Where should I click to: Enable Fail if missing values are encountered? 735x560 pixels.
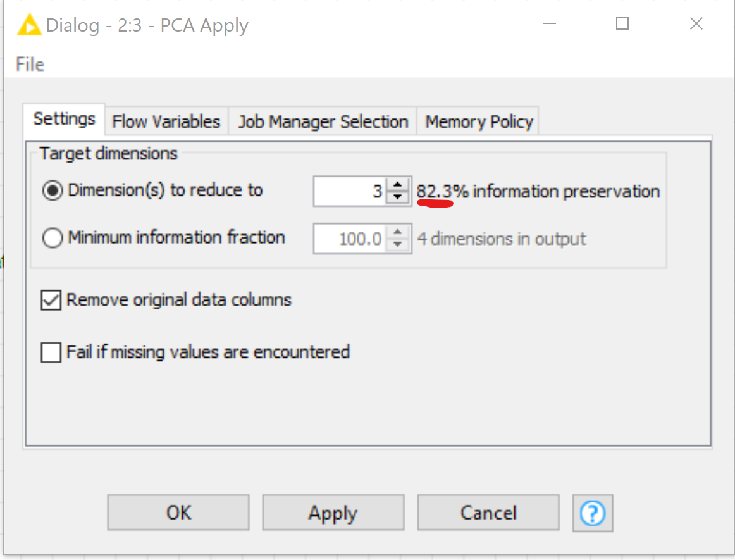[51, 352]
